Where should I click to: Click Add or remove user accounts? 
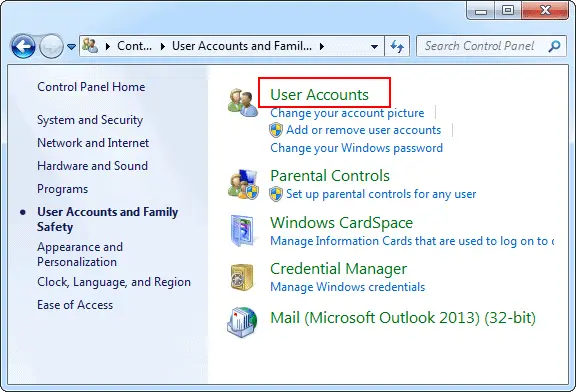tap(363, 130)
